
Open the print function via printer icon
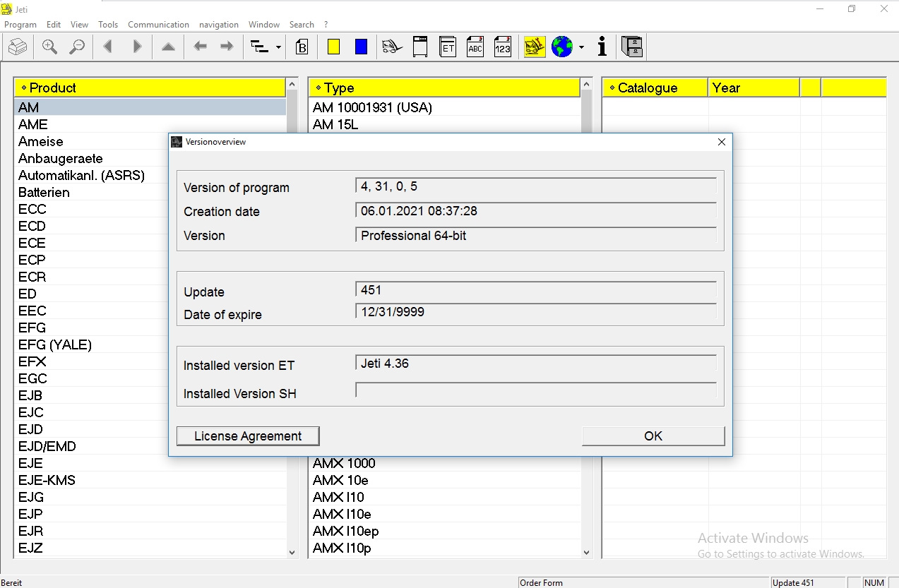tap(18, 47)
